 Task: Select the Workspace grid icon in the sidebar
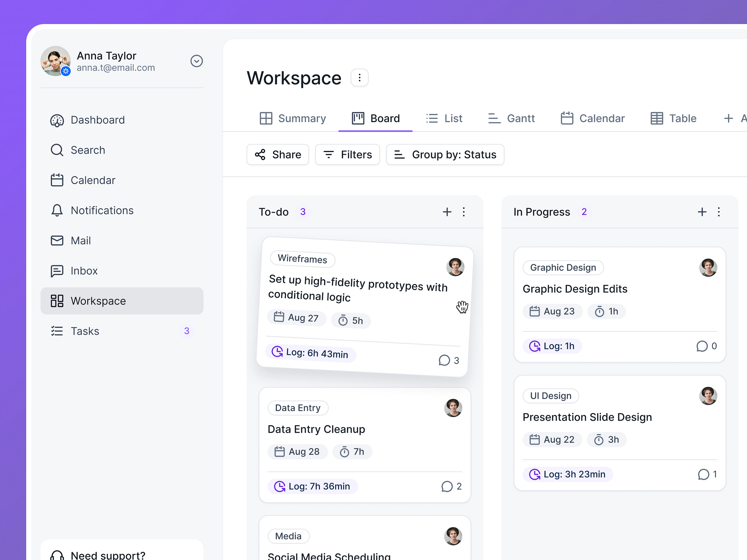[57, 301]
